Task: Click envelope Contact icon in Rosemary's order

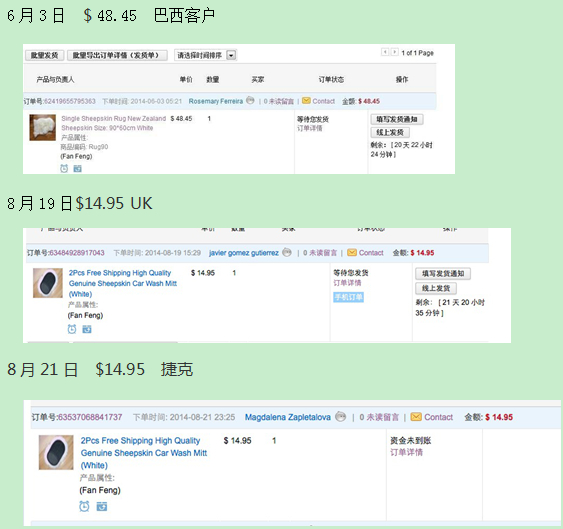Action: coord(306,101)
